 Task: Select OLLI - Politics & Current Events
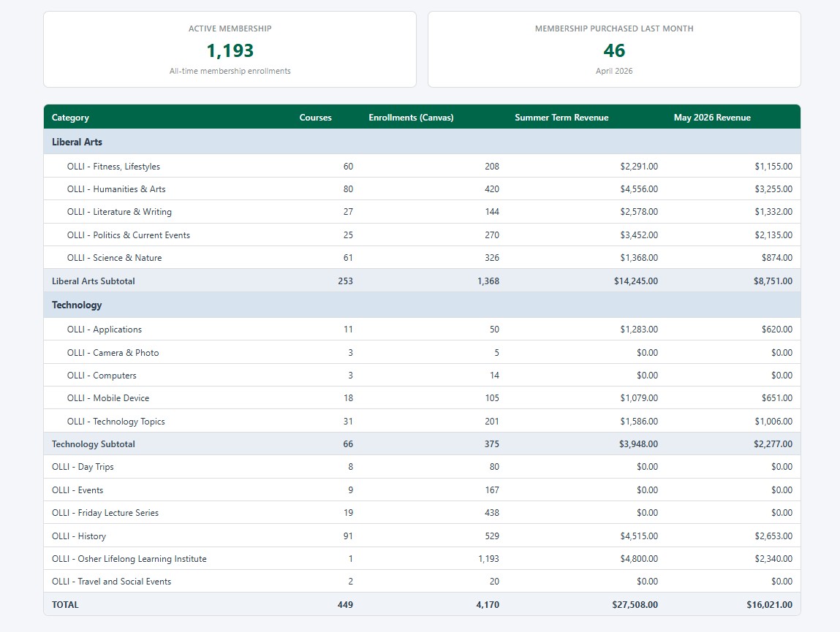pos(422,235)
